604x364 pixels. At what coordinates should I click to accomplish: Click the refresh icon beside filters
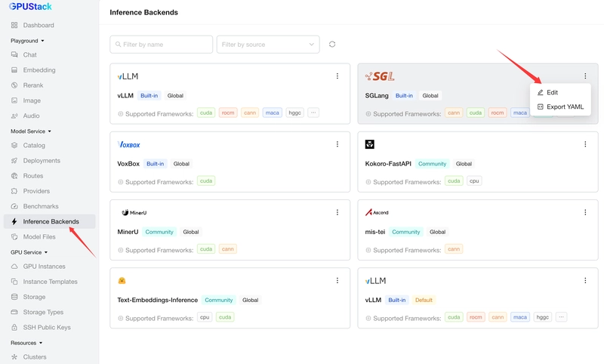tap(332, 45)
